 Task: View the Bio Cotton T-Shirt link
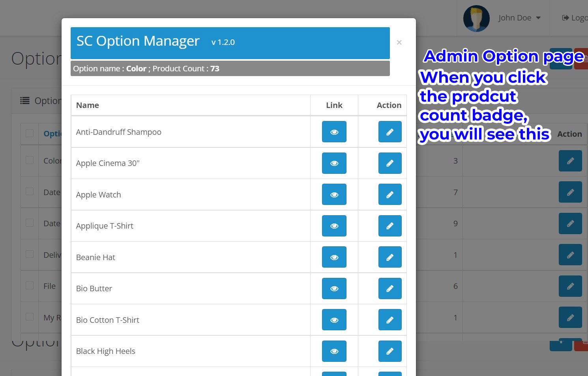point(334,320)
